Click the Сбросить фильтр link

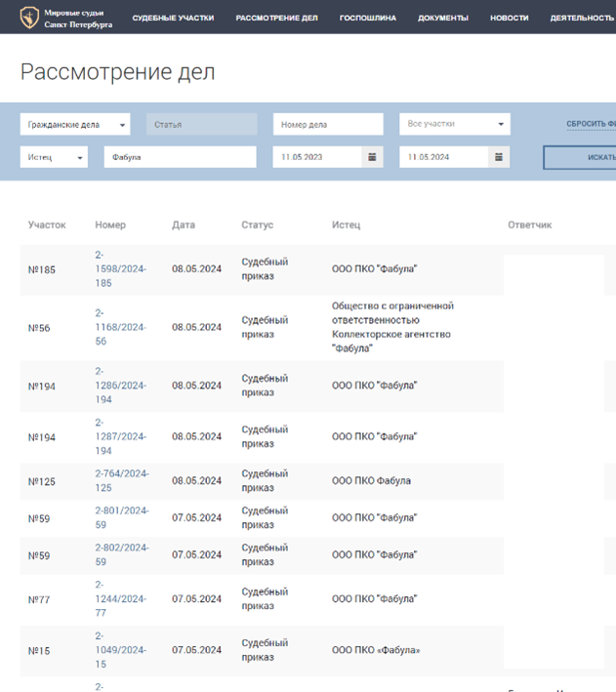[x=591, y=125]
